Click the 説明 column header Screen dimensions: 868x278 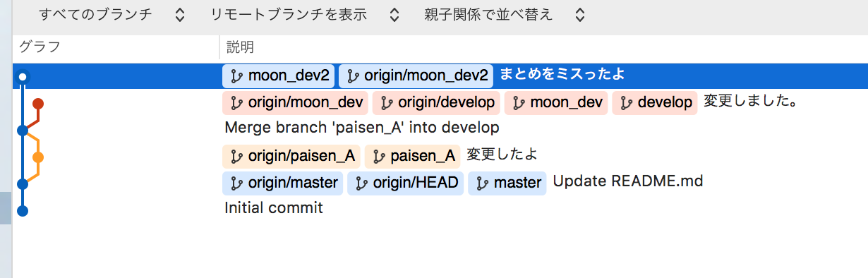click(240, 48)
